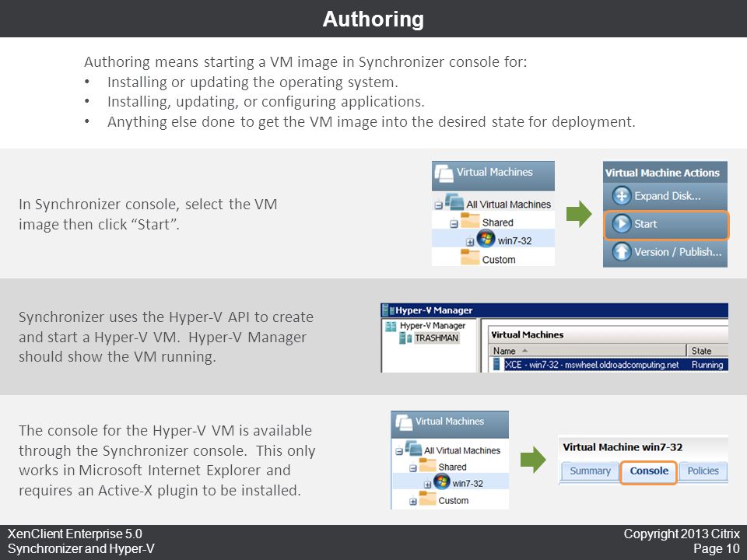Click the Hyper-V Manager tree root icon
This screenshot has height=560, width=747.
tap(391, 326)
